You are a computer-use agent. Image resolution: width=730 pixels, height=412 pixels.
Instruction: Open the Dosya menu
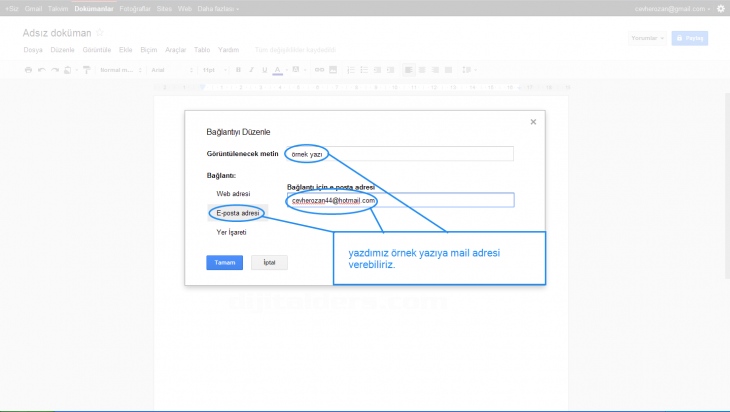click(x=33, y=49)
